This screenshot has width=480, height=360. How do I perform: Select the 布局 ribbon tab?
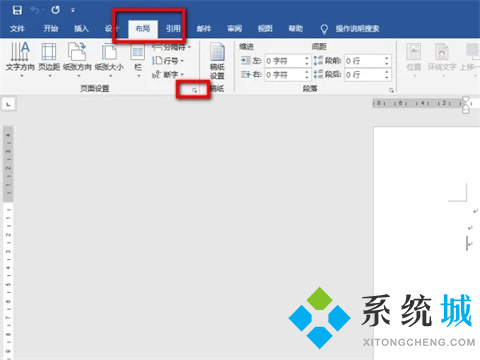point(143,29)
